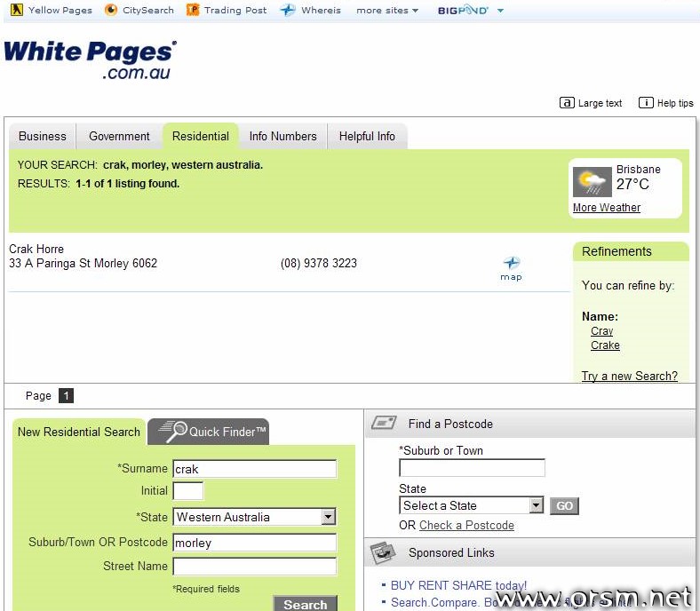The image size is (700, 611).
Task: Click the Surname input field
Action: click(254, 469)
